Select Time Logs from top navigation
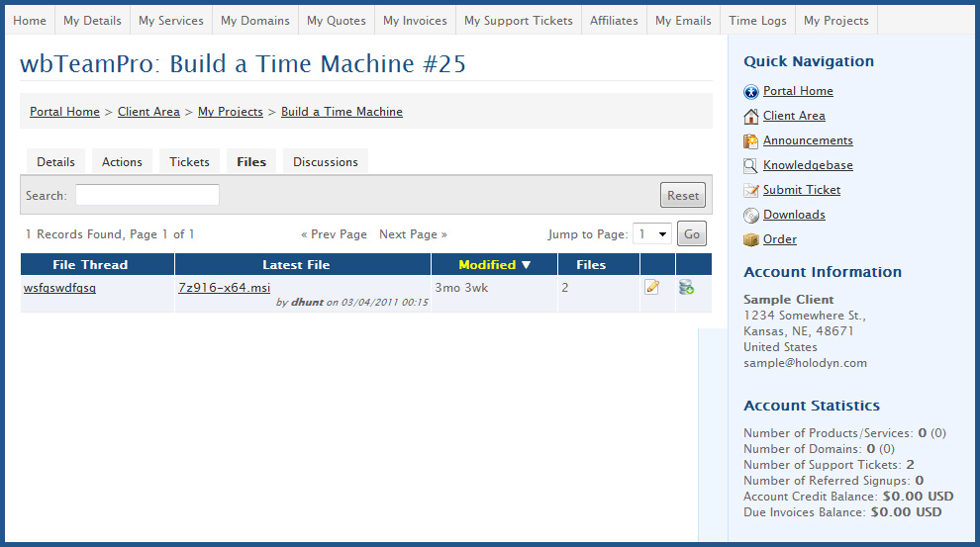This screenshot has height=547, width=980. pos(757,21)
